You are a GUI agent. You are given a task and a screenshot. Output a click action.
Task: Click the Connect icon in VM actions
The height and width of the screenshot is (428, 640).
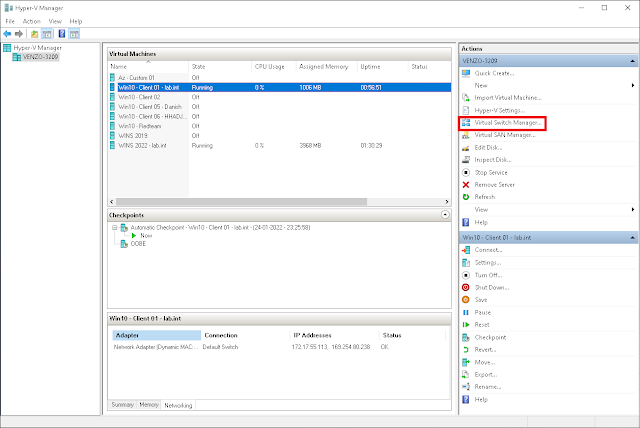pos(466,250)
